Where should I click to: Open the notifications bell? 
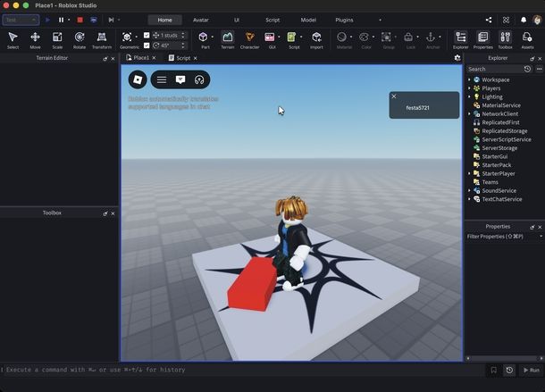pos(524,20)
